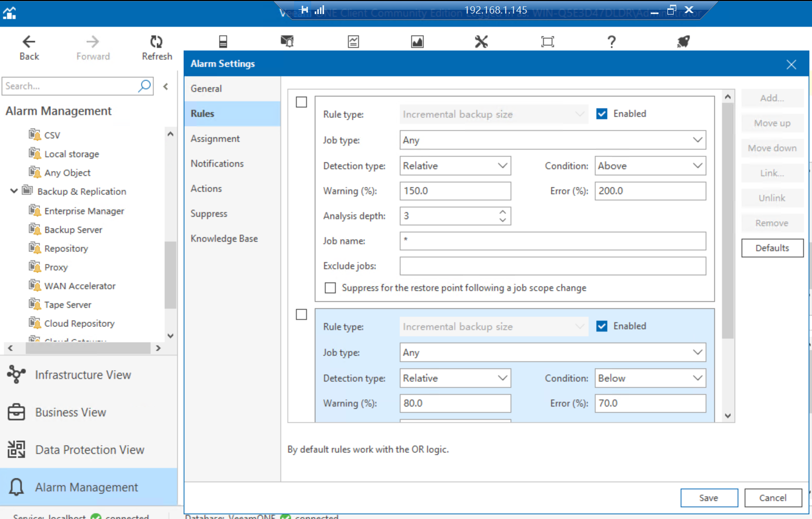Select the Alarm Management bell icon

coord(16,487)
